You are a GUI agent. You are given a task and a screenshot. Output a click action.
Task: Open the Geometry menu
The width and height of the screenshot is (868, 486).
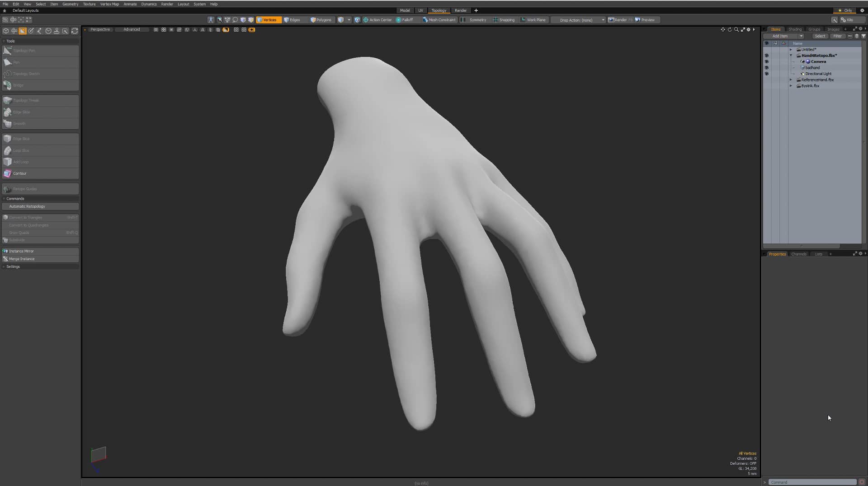(x=70, y=4)
